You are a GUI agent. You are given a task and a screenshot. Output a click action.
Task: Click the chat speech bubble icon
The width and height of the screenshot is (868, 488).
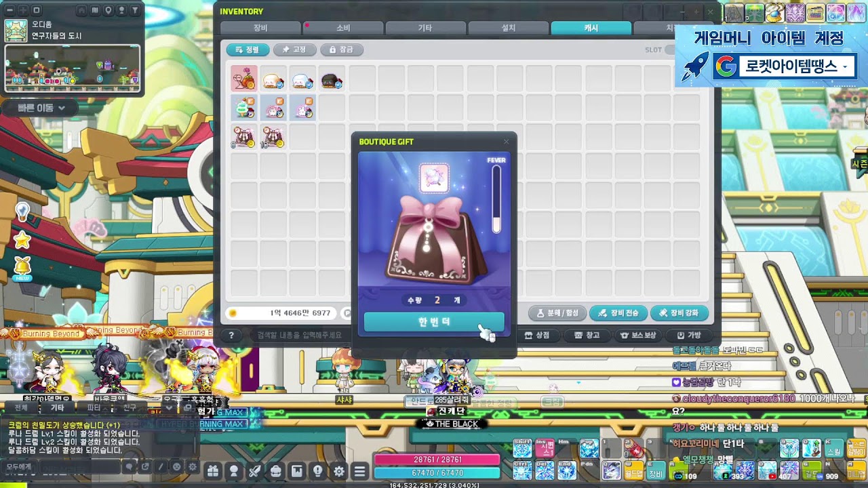click(129, 466)
